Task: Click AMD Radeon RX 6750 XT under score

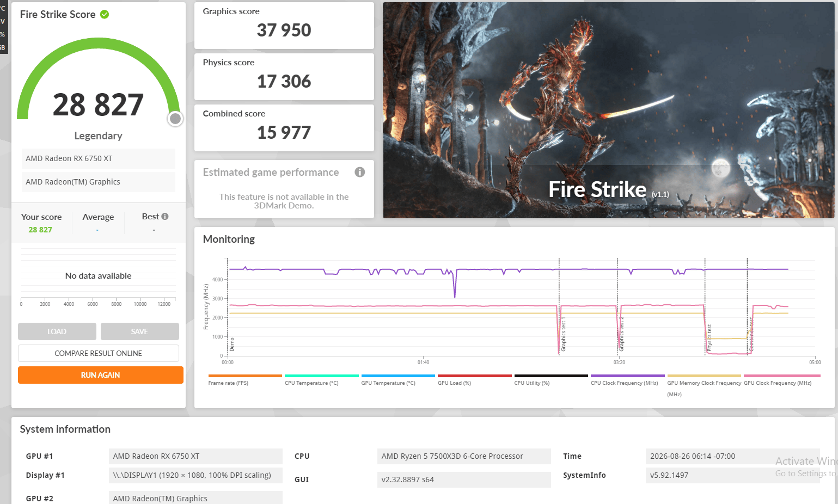Action: point(99,158)
